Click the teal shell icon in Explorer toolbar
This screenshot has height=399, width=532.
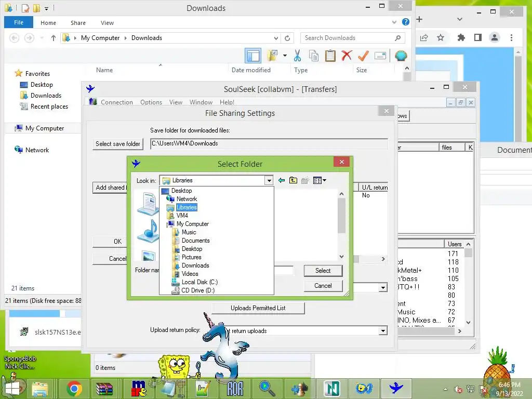401,56
